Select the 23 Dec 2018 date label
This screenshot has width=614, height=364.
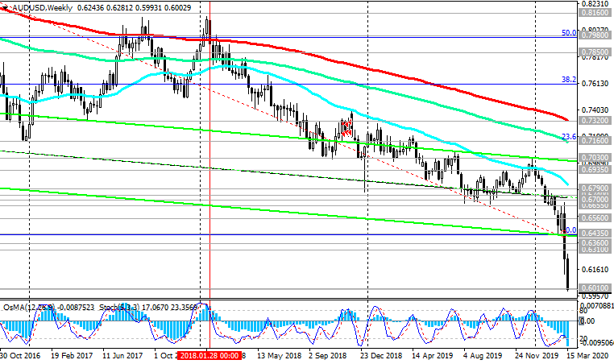[x=380, y=354]
